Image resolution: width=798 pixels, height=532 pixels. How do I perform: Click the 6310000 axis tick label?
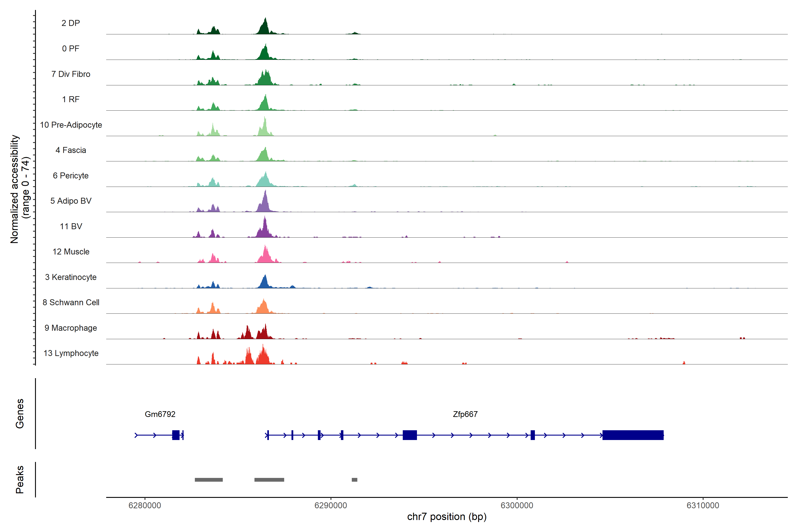click(703, 506)
